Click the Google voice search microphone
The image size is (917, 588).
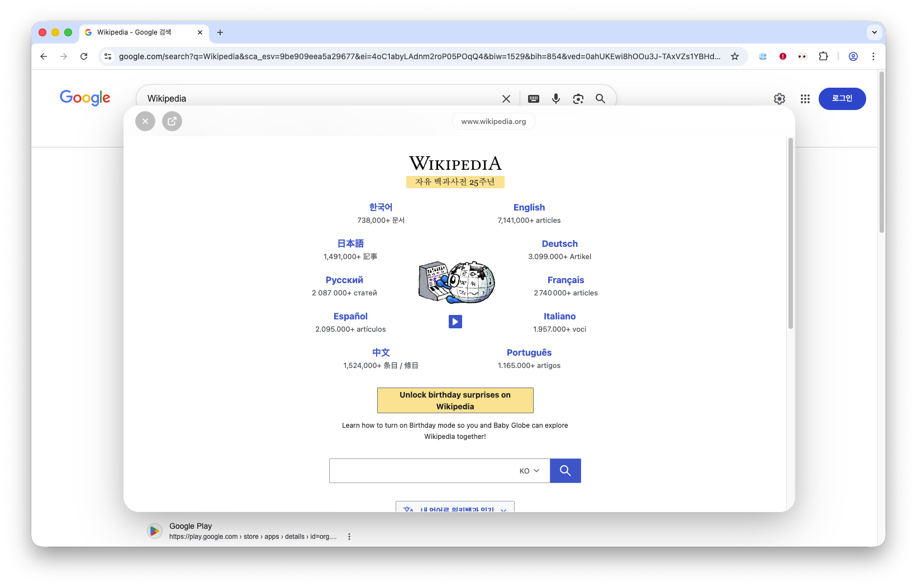556,99
